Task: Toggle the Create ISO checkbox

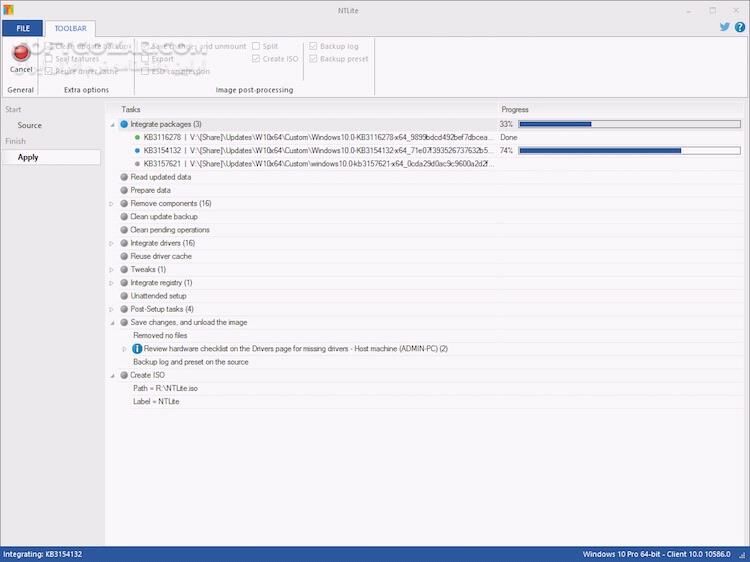Action: pyautogui.click(x=257, y=59)
